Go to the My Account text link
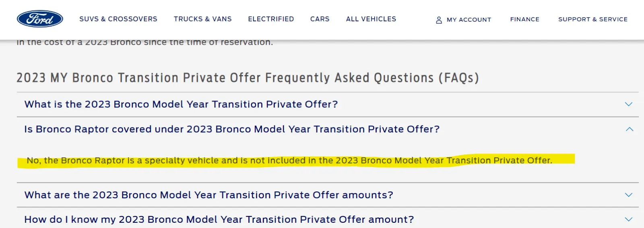 469,20
